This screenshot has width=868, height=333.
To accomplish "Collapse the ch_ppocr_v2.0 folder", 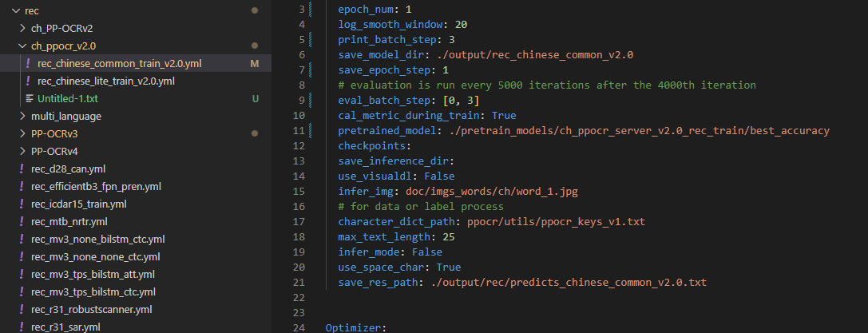I will pyautogui.click(x=22, y=46).
